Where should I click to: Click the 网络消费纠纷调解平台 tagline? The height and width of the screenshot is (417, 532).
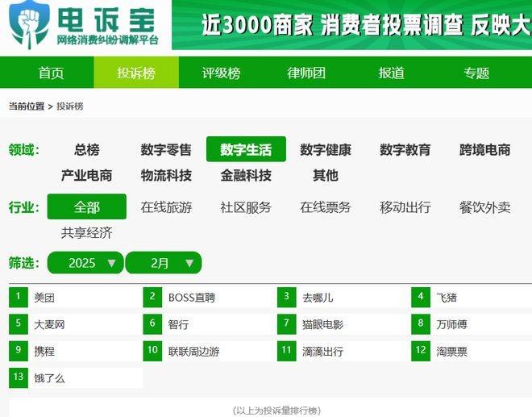click(107, 40)
